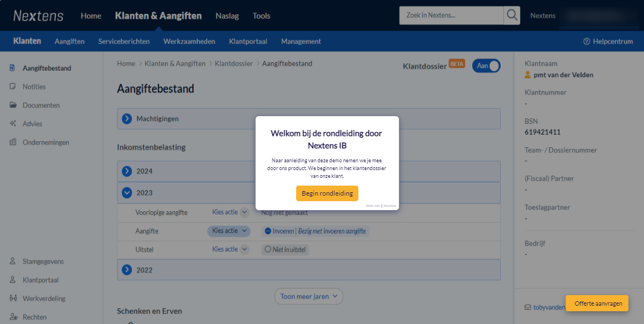Viewport: 644px width, 324px height.
Task: Click the tobyvander email link
Action: point(549,307)
